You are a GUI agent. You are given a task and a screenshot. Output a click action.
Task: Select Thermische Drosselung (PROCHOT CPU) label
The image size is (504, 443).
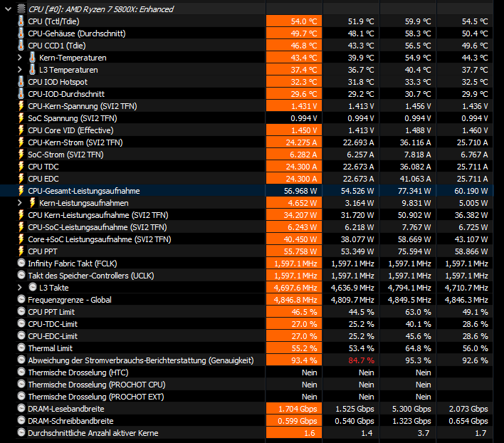coord(97,385)
